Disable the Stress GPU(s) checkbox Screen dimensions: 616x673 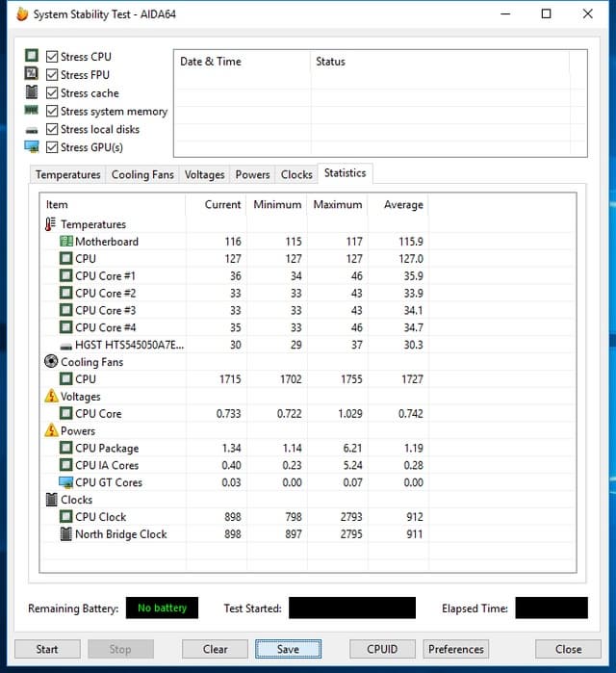coord(52,147)
